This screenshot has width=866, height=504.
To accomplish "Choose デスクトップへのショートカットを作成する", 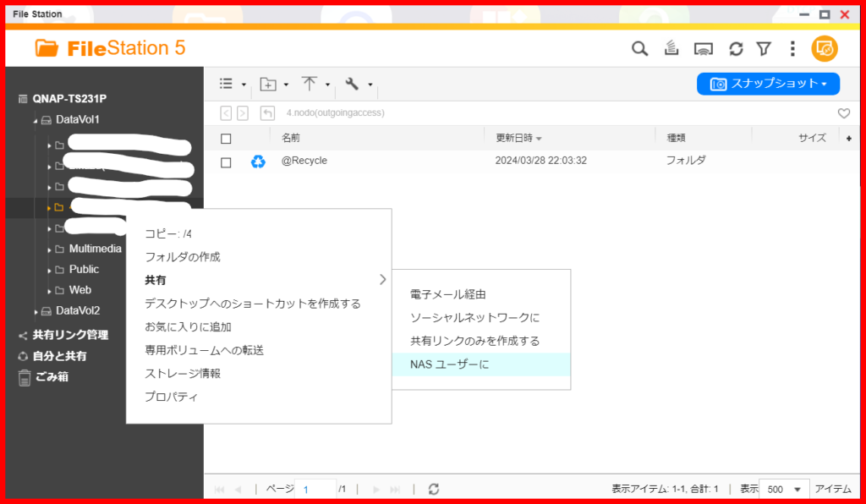I will click(x=259, y=303).
